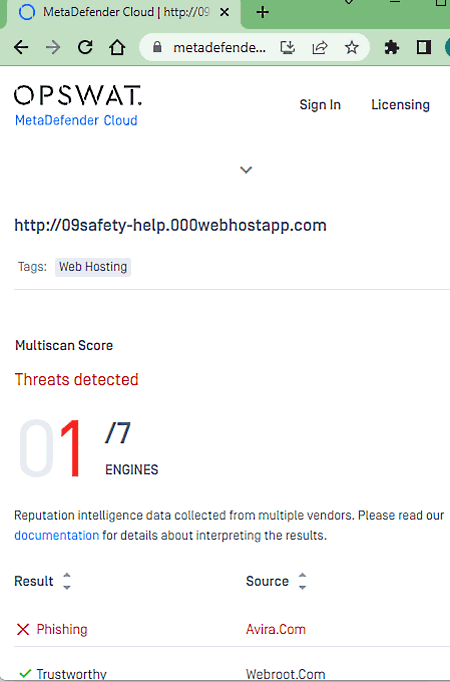Close the MetaDefender Cloud tab

tap(224, 12)
